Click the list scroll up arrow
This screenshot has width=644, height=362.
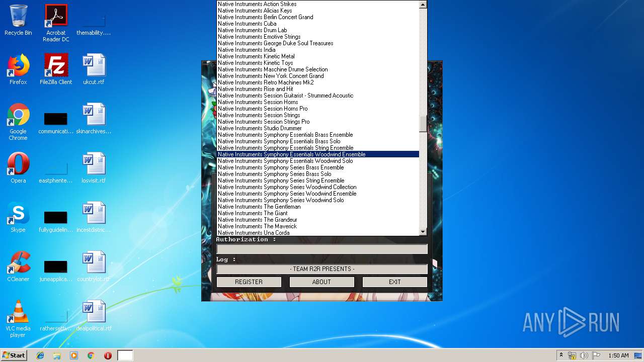click(423, 5)
